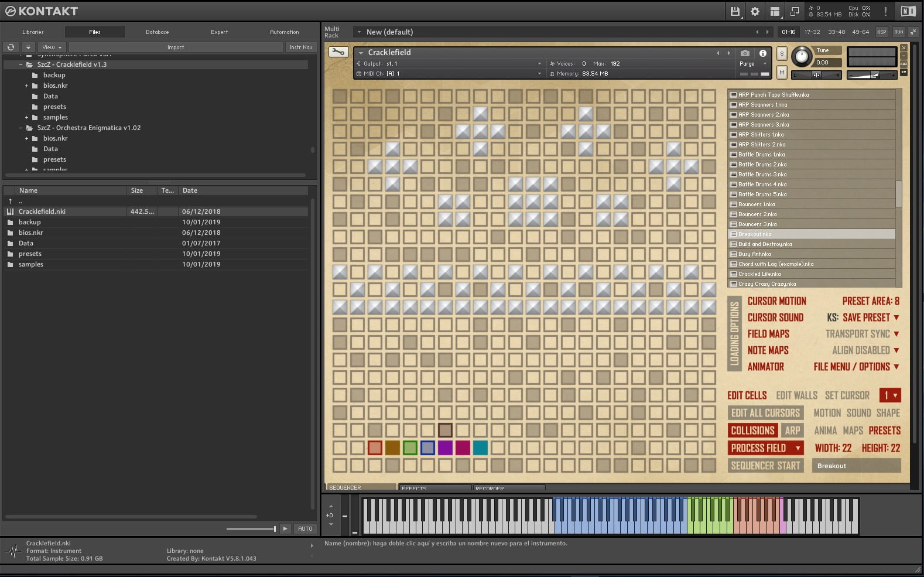Click the refresh icon in Files browser
The width and height of the screenshot is (924, 577).
(x=11, y=47)
